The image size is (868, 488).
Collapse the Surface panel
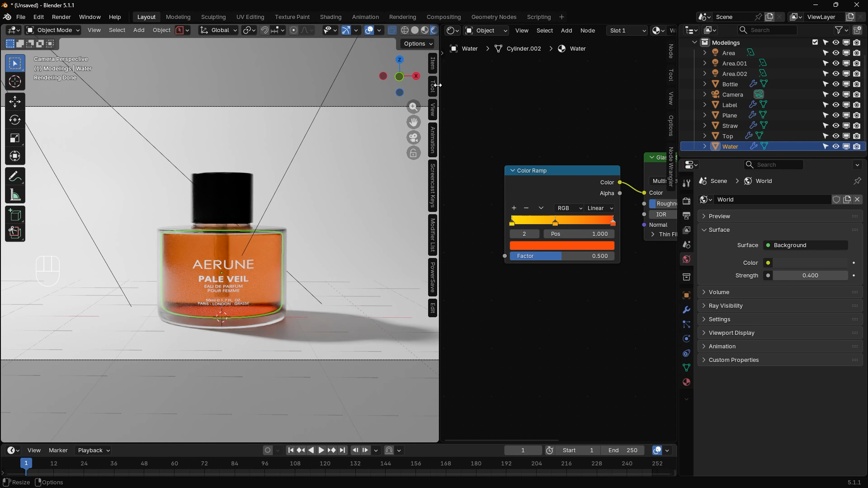point(780,230)
